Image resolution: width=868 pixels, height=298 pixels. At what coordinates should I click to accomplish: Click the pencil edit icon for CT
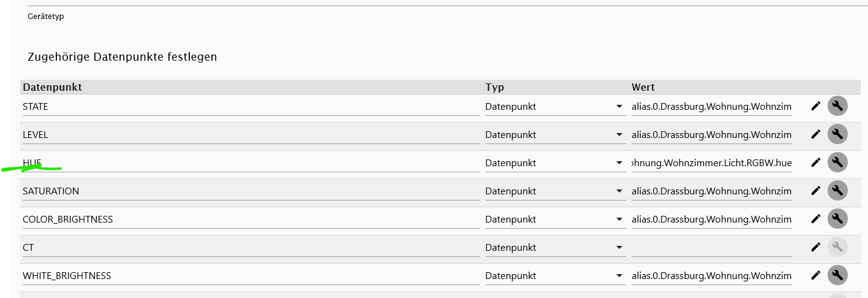point(815,247)
